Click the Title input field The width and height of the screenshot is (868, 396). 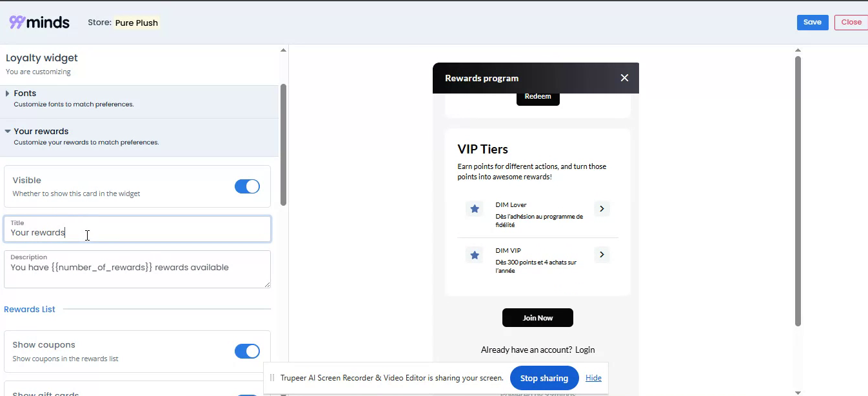click(x=137, y=229)
